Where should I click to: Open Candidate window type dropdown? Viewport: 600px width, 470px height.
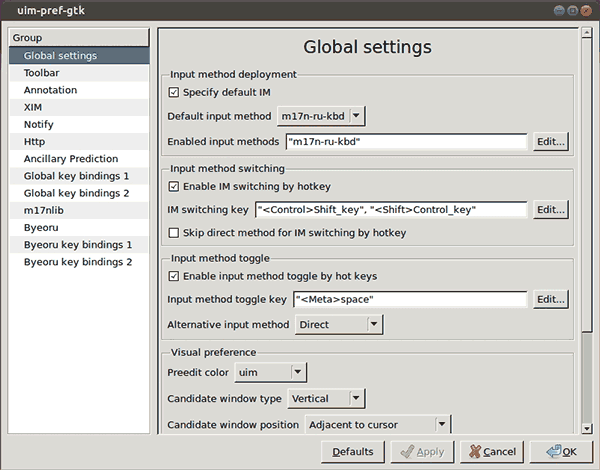pyautogui.click(x=326, y=398)
